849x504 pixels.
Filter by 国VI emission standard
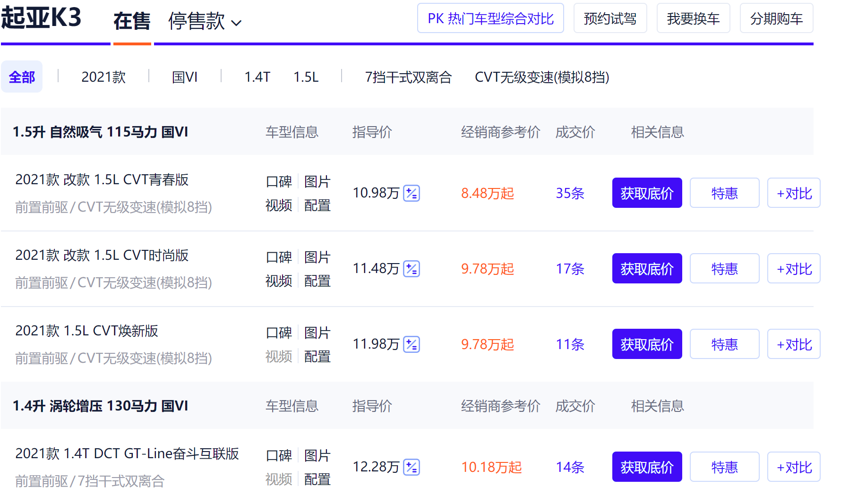(x=185, y=77)
